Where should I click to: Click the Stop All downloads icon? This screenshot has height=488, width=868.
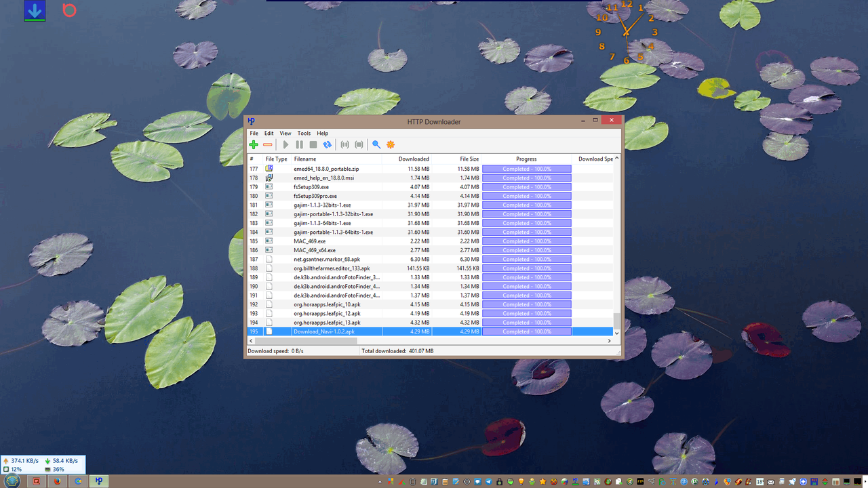(x=359, y=144)
